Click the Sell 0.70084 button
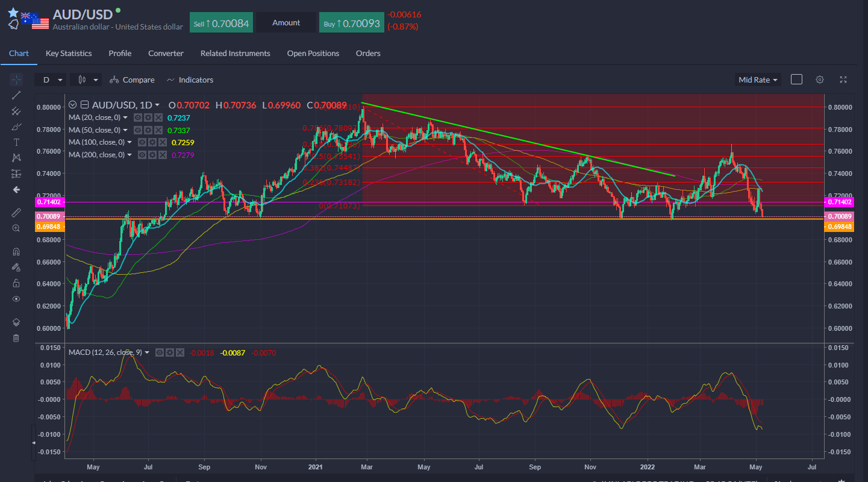The height and width of the screenshot is (482, 868). click(220, 23)
